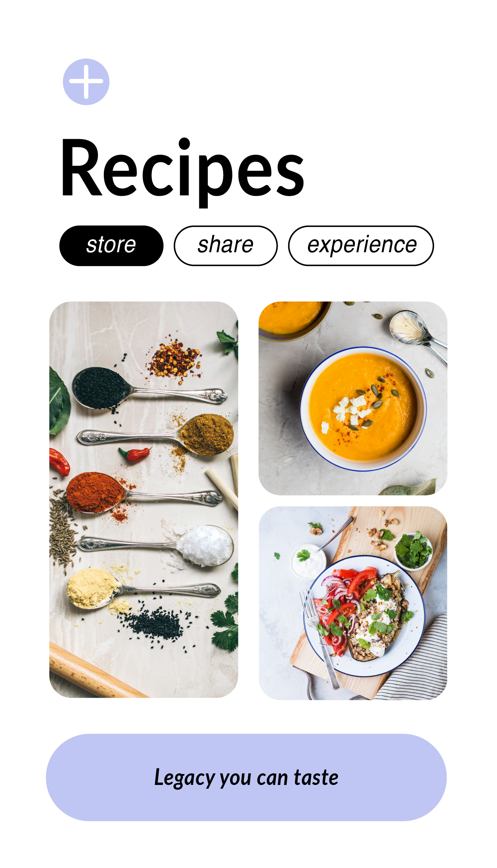
Task: Open the spice spoons photo card
Action: click(144, 499)
